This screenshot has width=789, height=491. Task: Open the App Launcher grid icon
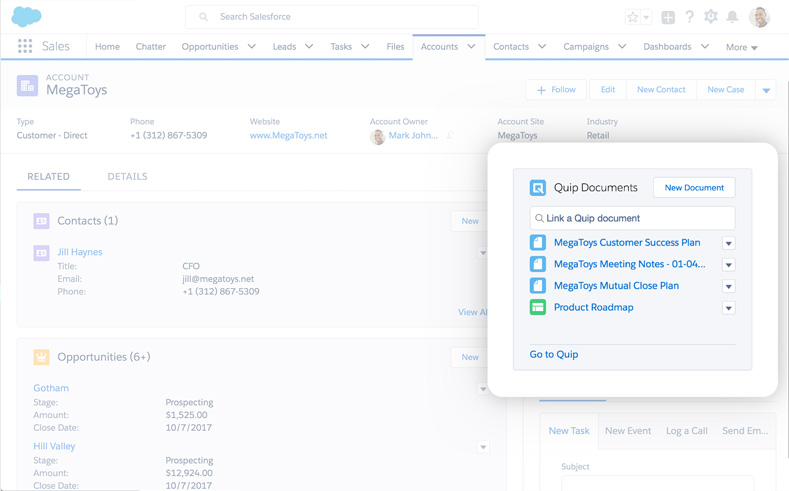tap(25, 46)
